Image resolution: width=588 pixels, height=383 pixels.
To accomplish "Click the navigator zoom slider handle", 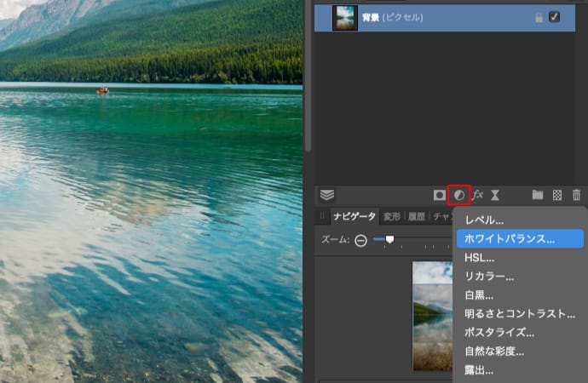I will point(389,239).
